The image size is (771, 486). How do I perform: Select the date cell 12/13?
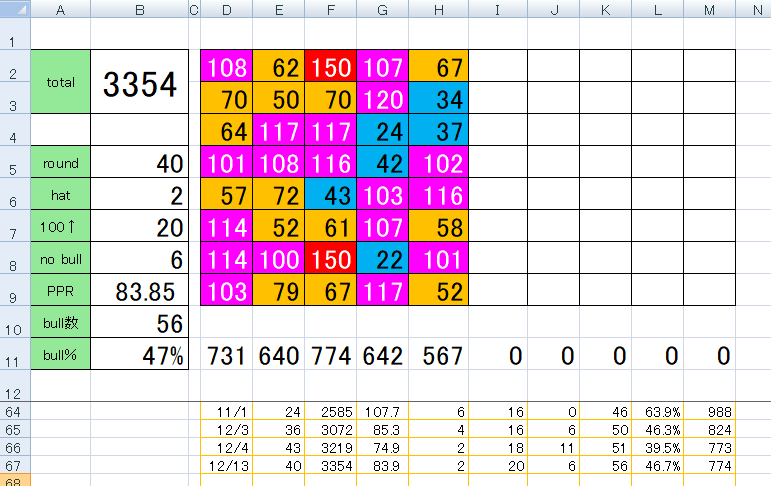(x=227, y=465)
